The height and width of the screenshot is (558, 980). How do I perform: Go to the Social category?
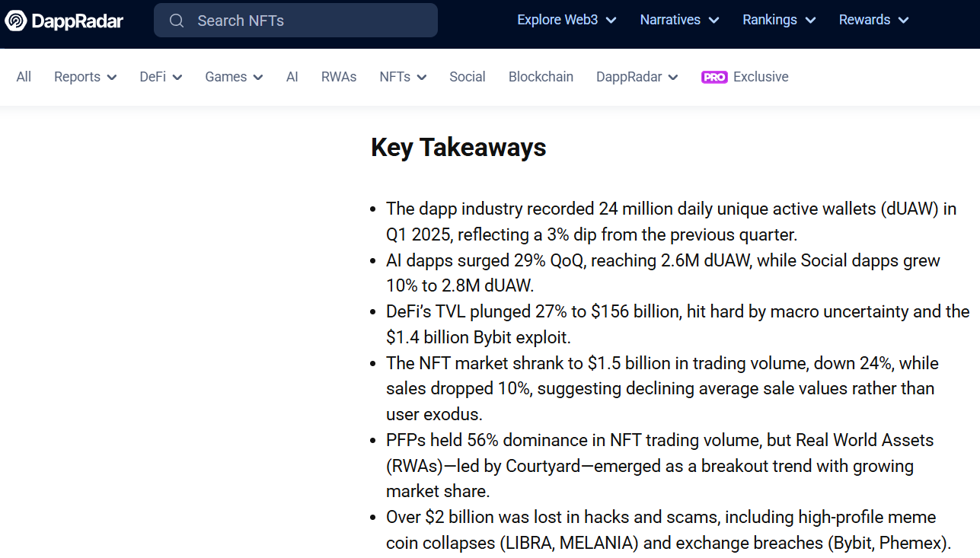pyautogui.click(x=468, y=77)
